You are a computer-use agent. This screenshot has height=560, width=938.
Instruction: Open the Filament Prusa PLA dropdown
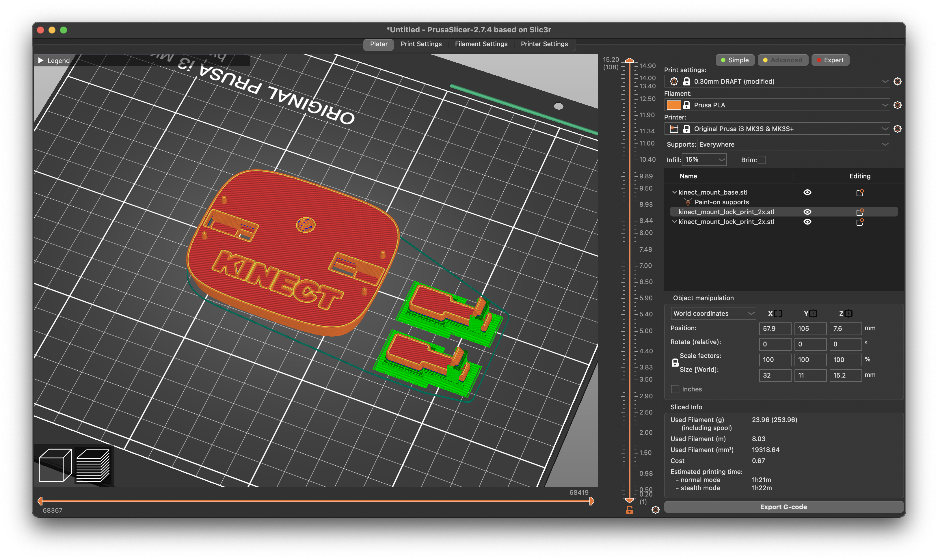click(777, 105)
